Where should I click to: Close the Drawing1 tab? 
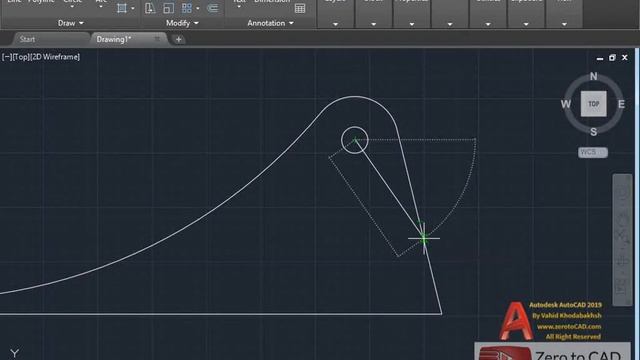click(x=157, y=39)
